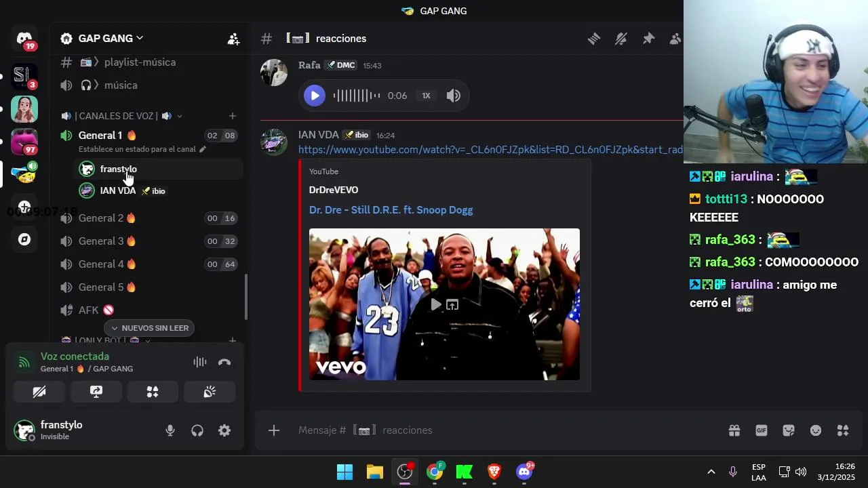Open the pink server showing 97 notifications
Image resolution: width=868 pixels, height=488 pixels.
pos(24,142)
